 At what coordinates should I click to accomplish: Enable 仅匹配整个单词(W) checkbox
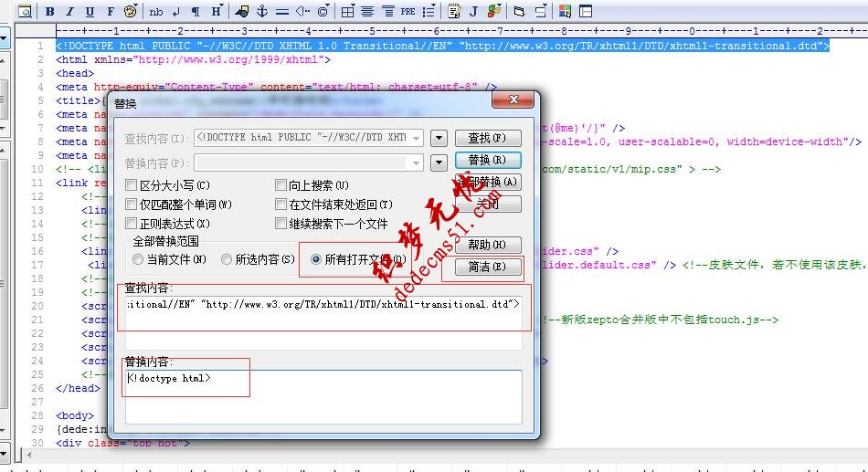(132, 205)
